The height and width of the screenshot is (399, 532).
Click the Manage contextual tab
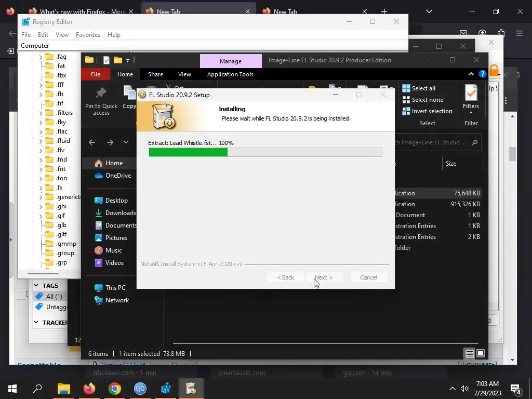pos(231,61)
